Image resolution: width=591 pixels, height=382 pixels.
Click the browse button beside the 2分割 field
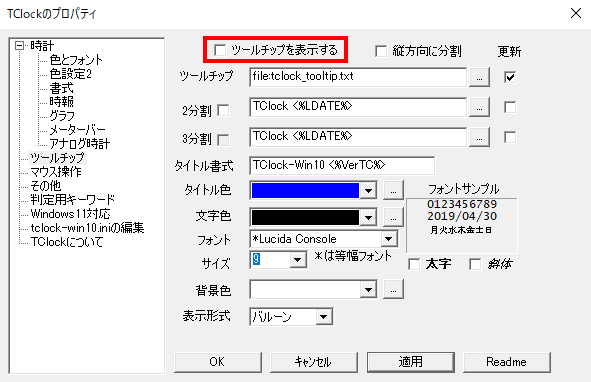tap(479, 107)
